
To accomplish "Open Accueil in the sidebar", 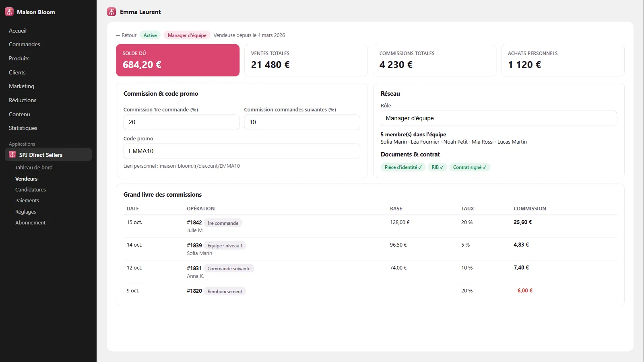I will 18,31.
